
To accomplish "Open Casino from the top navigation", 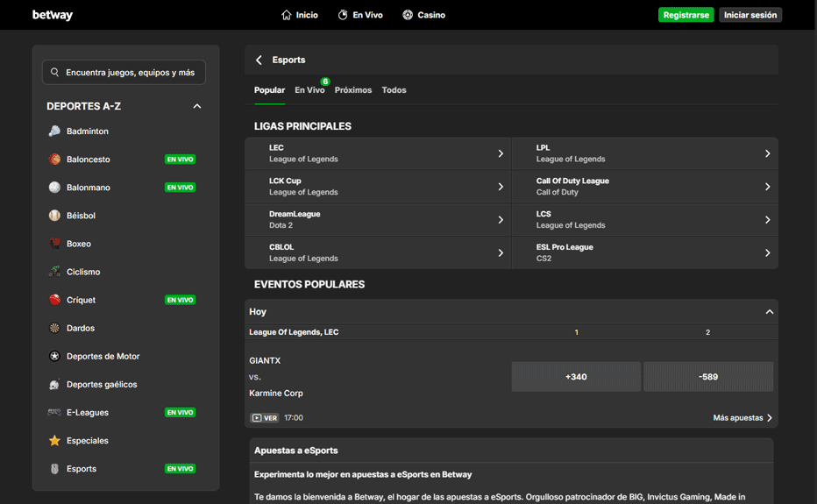I will point(423,15).
